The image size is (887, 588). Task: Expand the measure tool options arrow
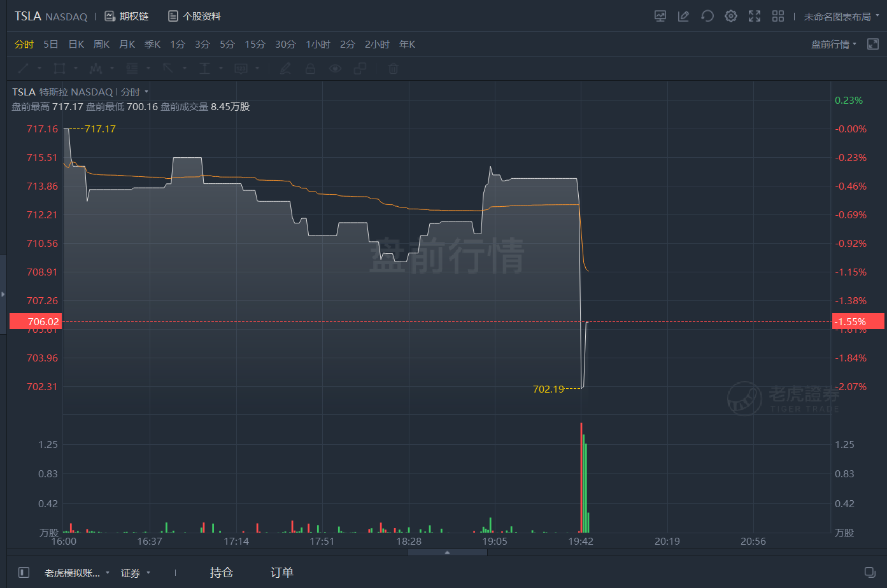pos(221,68)
